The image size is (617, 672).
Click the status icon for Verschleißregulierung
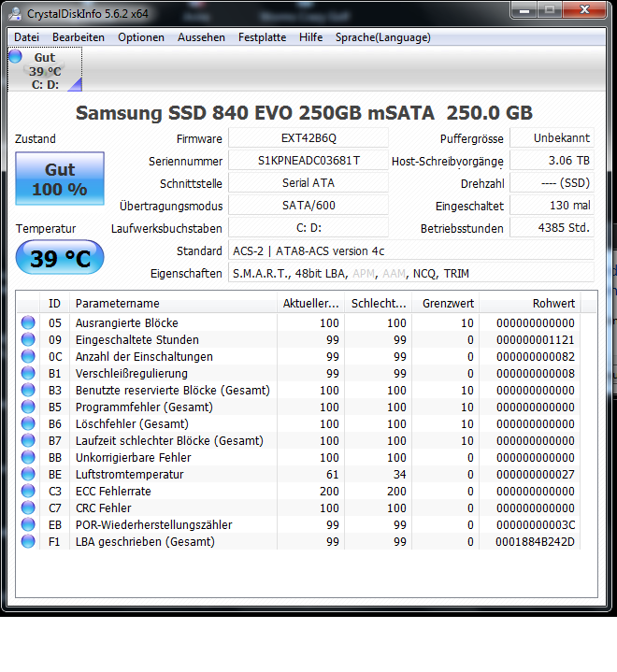click(28, 373)
